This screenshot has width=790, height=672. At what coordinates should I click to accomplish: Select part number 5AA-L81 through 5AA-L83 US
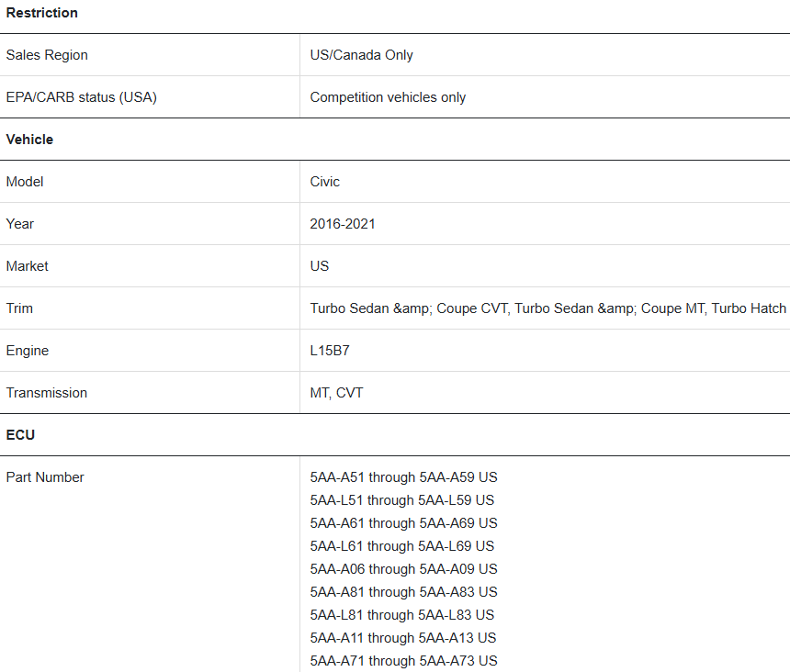click(x=402, y=615)
